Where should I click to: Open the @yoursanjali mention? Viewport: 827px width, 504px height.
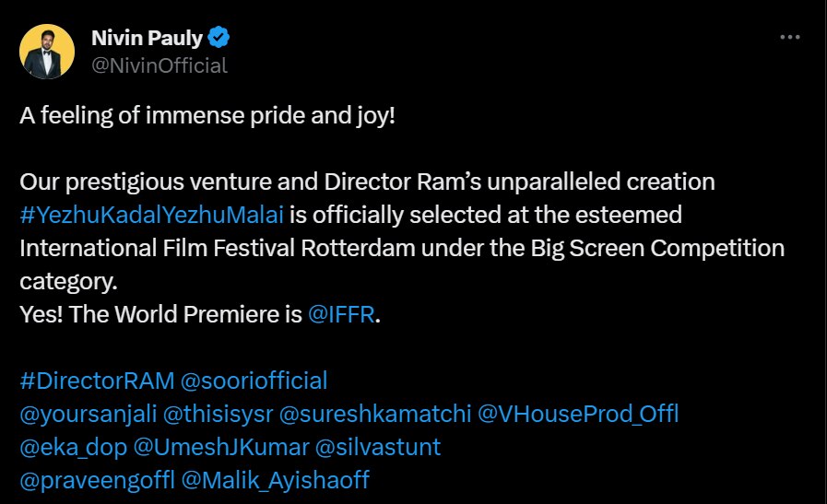pos(88,414)
